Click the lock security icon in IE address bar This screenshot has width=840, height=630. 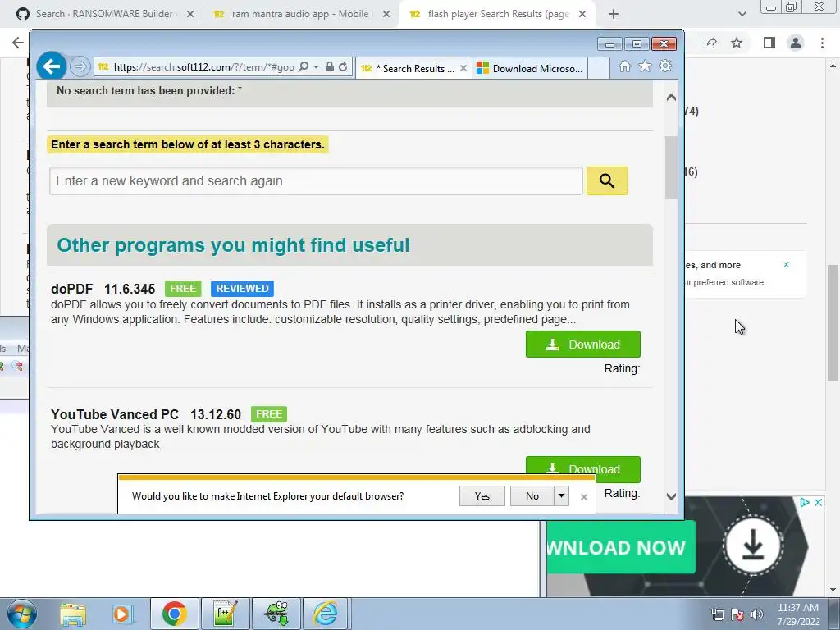pos(330,67)
